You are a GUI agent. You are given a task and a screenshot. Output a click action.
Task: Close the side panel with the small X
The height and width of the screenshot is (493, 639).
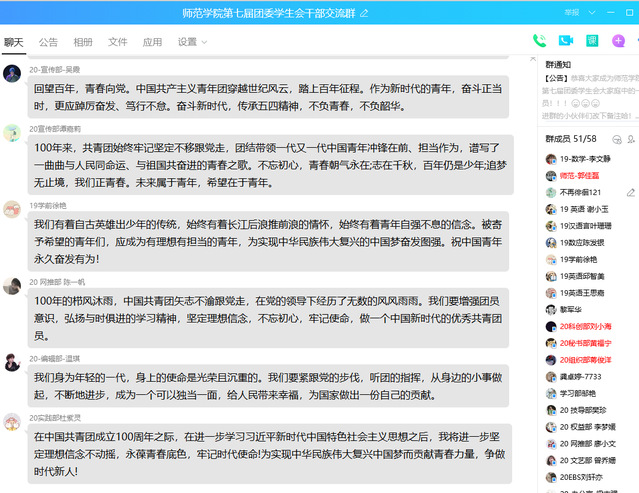533,59
